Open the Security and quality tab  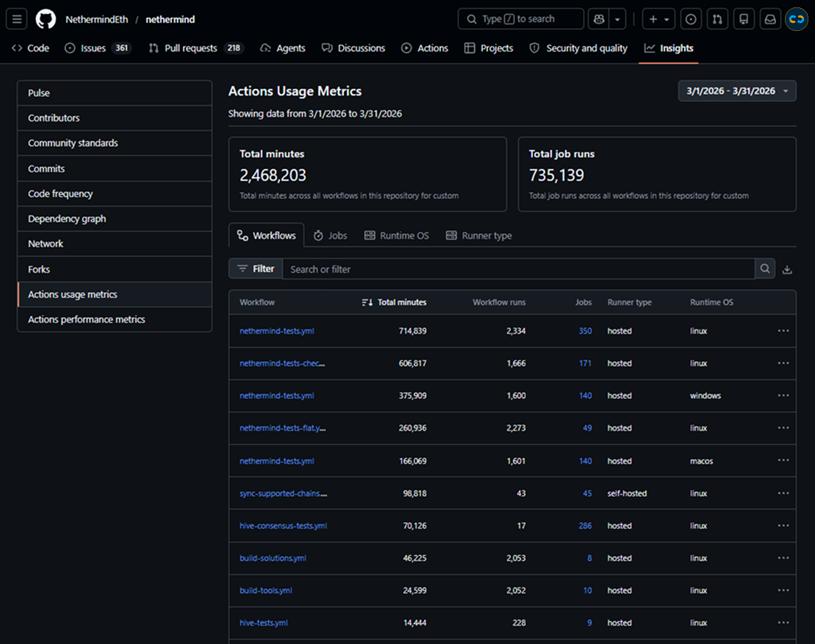tap(578, 49)
